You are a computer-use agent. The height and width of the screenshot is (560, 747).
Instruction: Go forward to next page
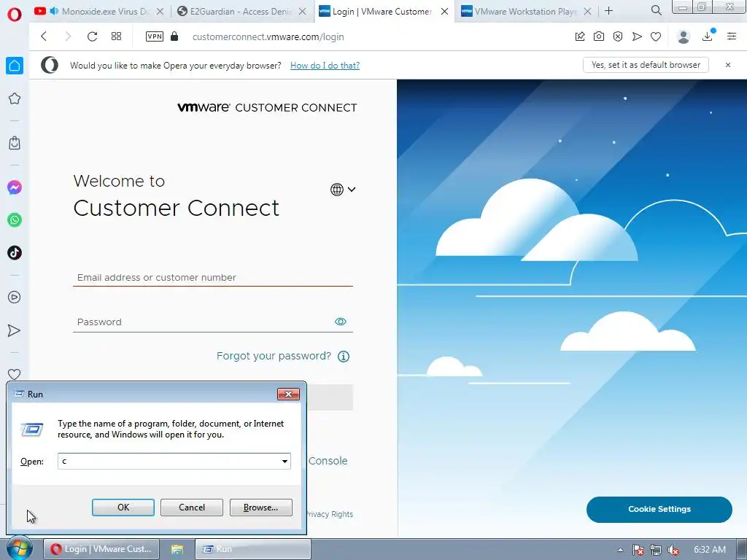coord(68,36)
